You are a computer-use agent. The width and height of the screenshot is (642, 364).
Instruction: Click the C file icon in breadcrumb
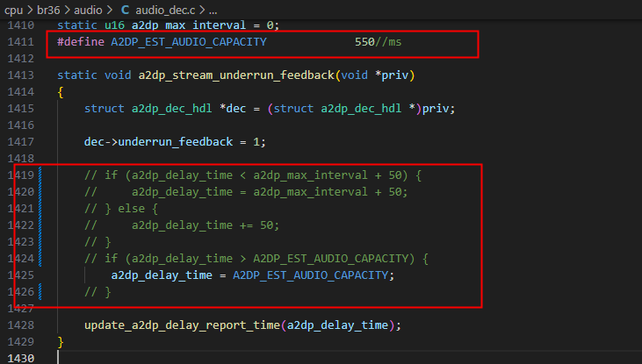pos(126,10)
